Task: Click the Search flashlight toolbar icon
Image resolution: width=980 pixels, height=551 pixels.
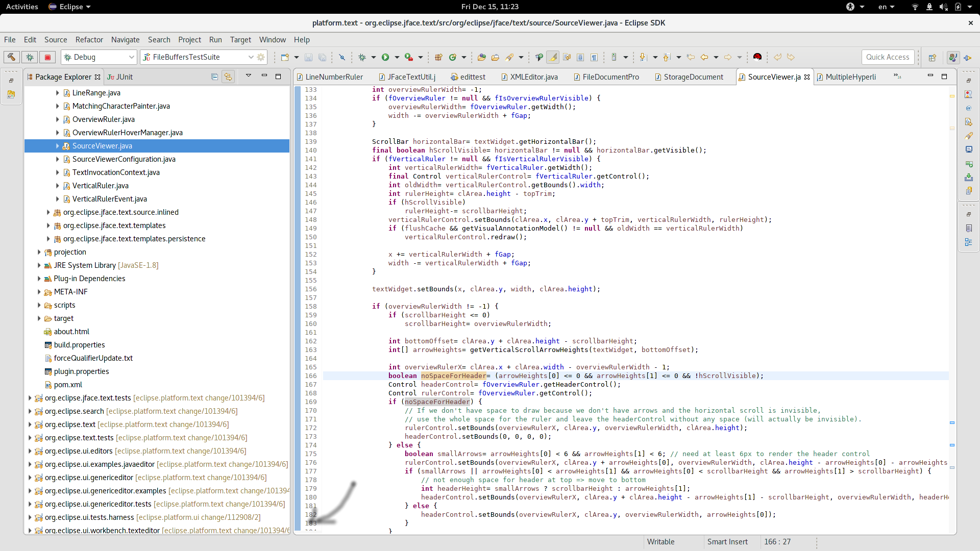Action: [x=509, y=57]
